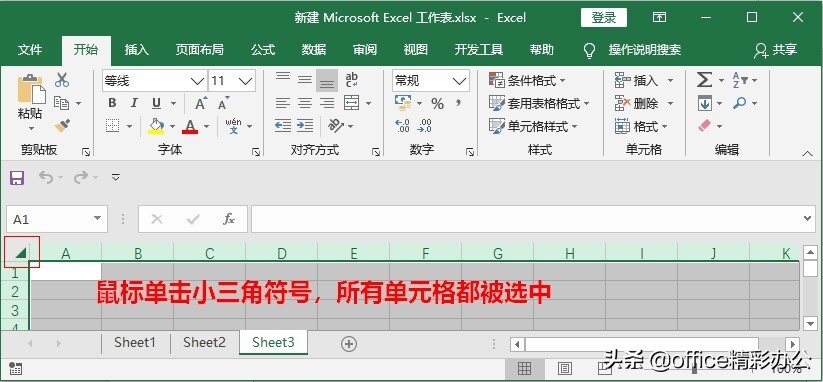Click the 共享 share button
Image resolution: width=823 pixels, height=382 pixels.
[776, 50]
